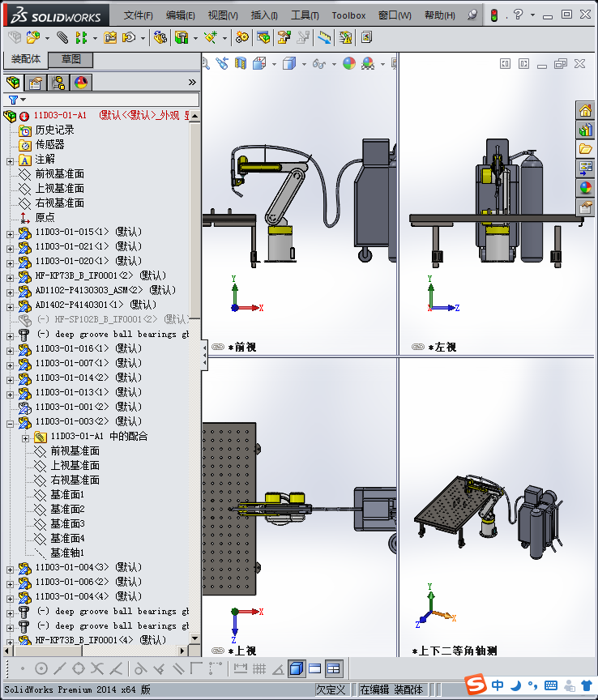Image resolution: width=598 pixels, height=700 pixels.
Task: Click the Sogou keyboard tray icon
Action: pyautogui.click(x=551, y=685)
